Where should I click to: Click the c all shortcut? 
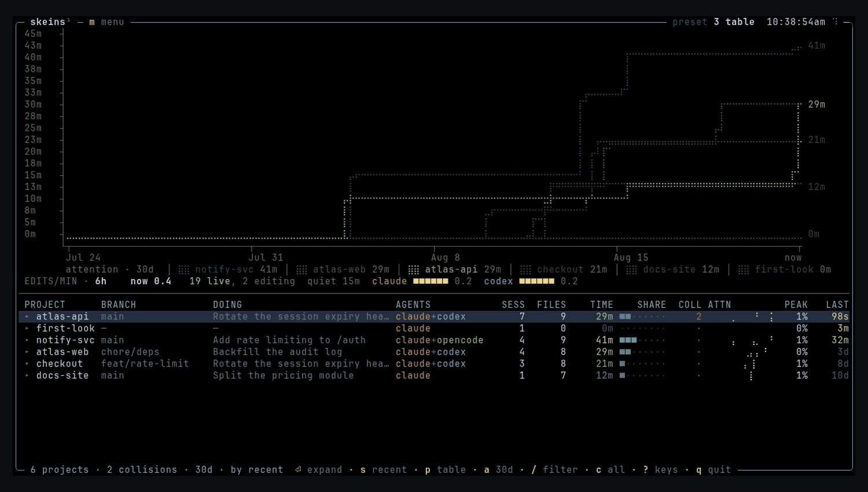(x=610, y=470)
